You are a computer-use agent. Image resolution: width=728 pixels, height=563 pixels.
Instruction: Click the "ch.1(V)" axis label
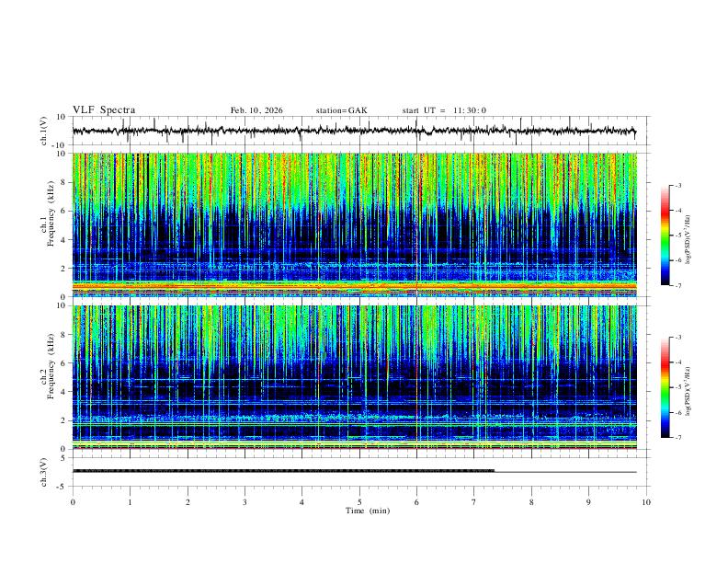(44, 131)
